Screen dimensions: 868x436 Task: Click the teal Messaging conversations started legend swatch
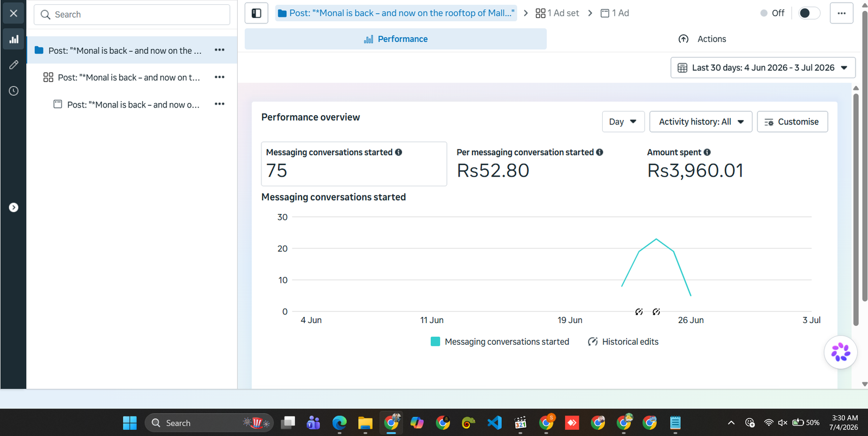(435, 342)
